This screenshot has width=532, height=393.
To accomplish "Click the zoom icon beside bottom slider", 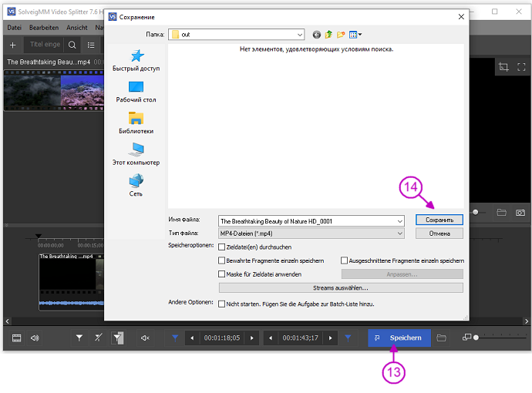I will click(x=467, y=337).
